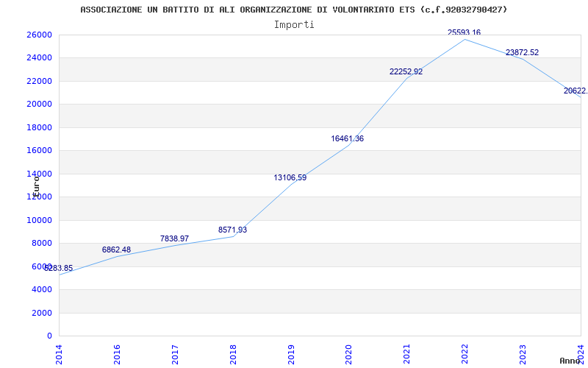Click y-axis value 22000

39,81
